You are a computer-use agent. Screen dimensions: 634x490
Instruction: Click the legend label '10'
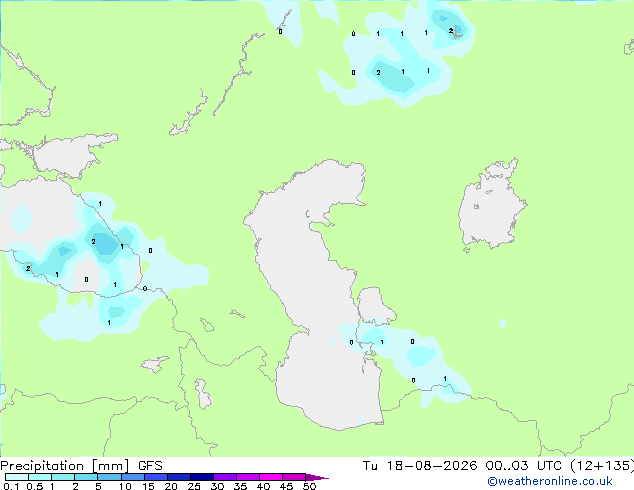pos(125,486)
